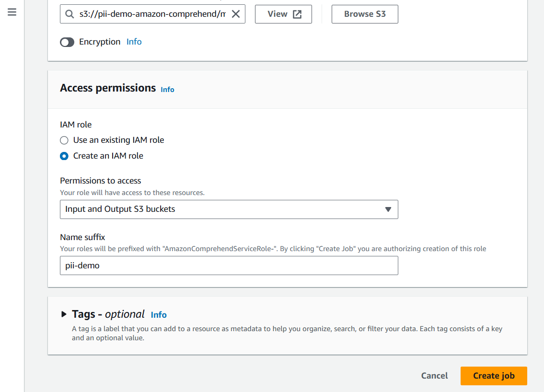Screen dimensions: 544x392
Task: Open the navigation sidebar menu
Action: (x=12, y=12)
